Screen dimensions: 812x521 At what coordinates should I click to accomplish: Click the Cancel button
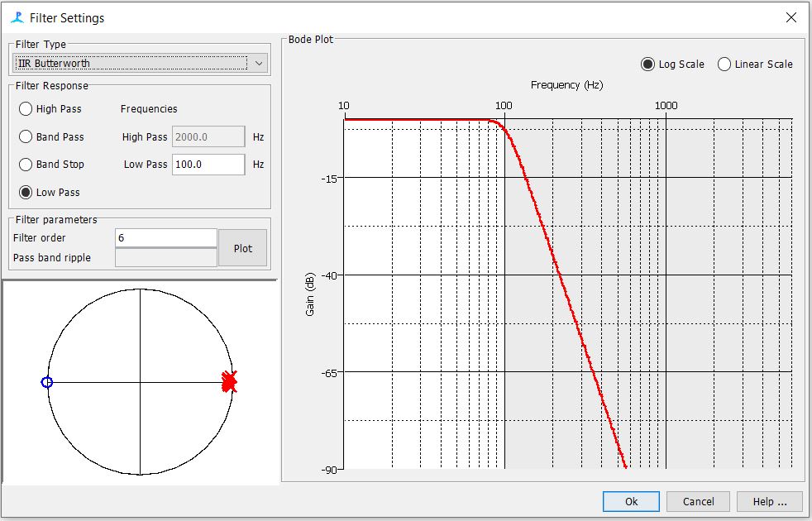[x=699, y=501]
